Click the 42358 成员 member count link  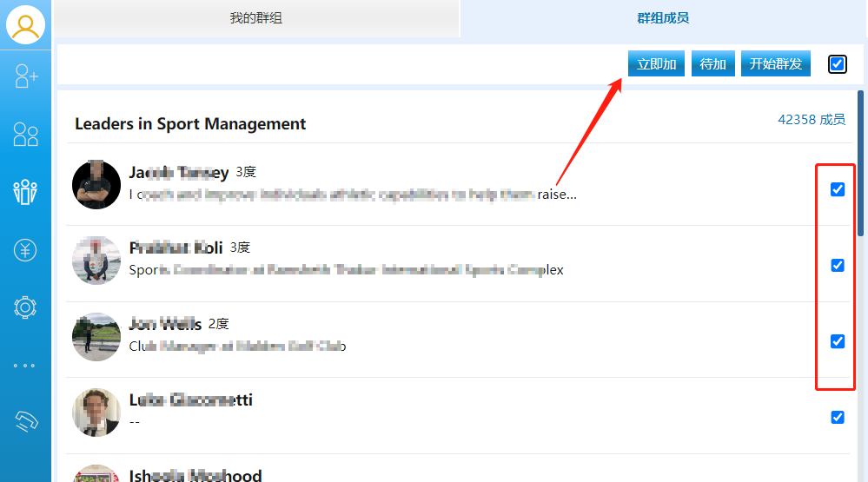click(811, 120)
